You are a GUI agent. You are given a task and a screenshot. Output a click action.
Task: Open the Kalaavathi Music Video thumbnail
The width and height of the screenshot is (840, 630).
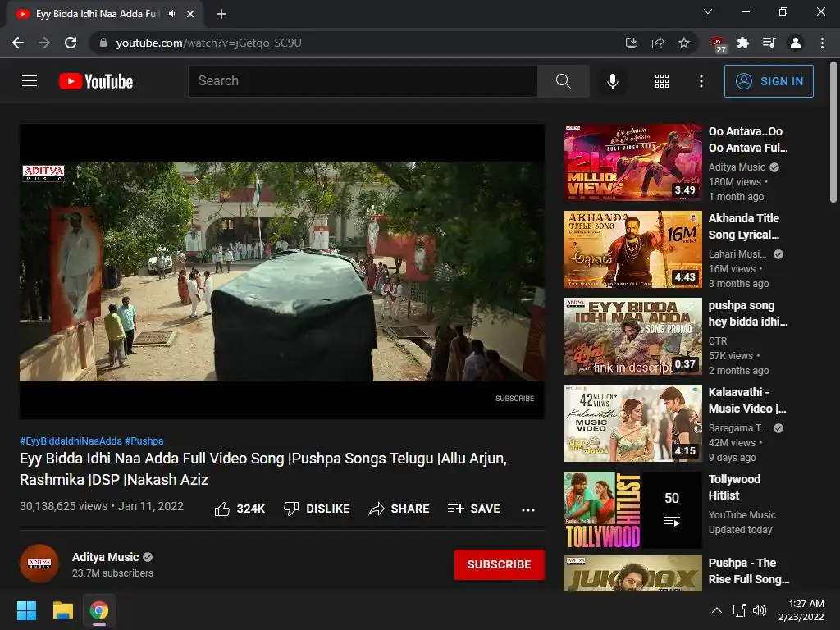(632, 423)
